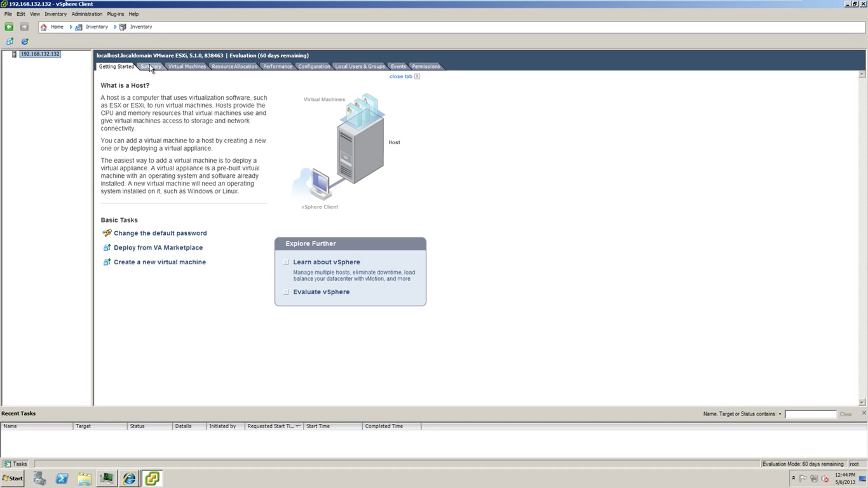Open the first Inventory breadcrumb dropdown arrow
This screenshot has height=488, width=868.
tap(71, 27)
